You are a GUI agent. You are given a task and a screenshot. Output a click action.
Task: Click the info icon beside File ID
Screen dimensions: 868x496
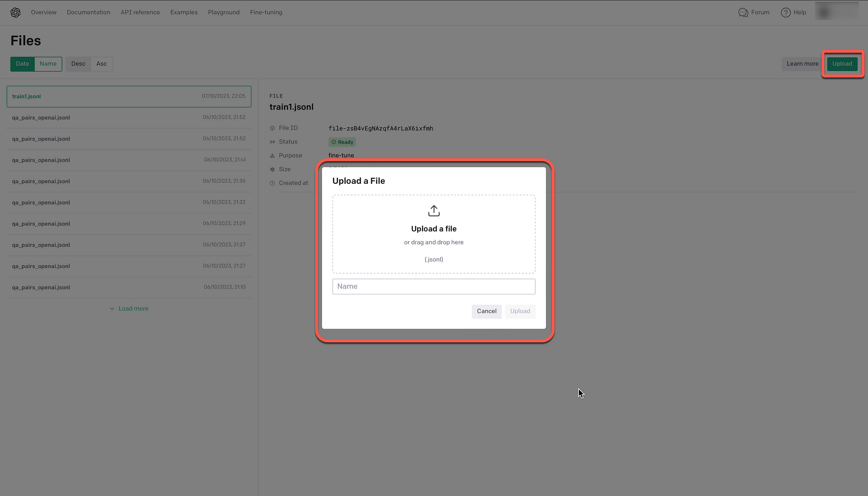272,128
